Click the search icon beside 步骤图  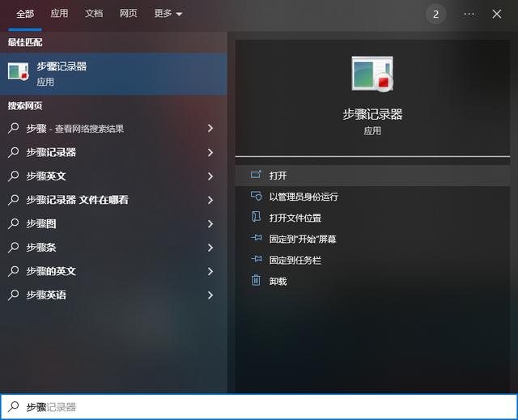[x=13, y=223]
